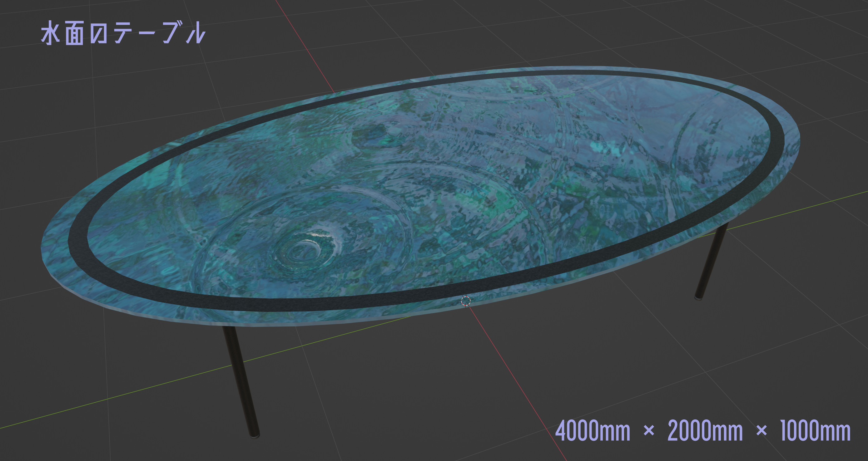The image size is (868, 461).
Task: Click the × between 2000mm and 1000mm
Action: point(761,431)
